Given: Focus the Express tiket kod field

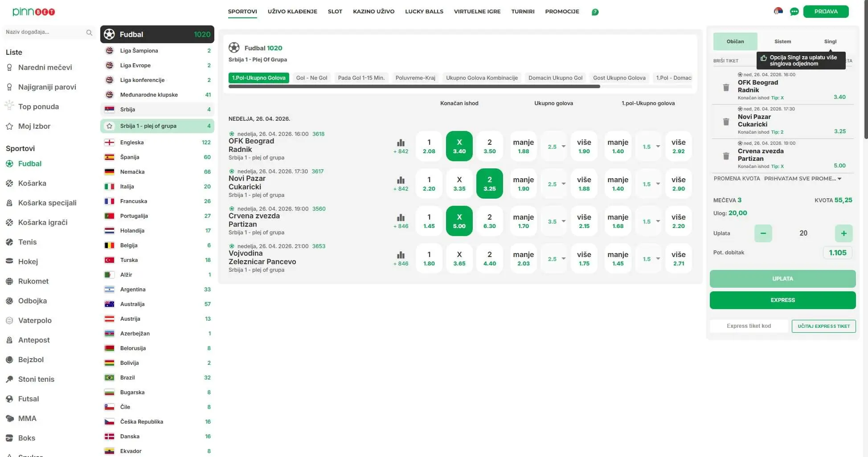Looking at the screenshot, I should [x=749, y=326].
